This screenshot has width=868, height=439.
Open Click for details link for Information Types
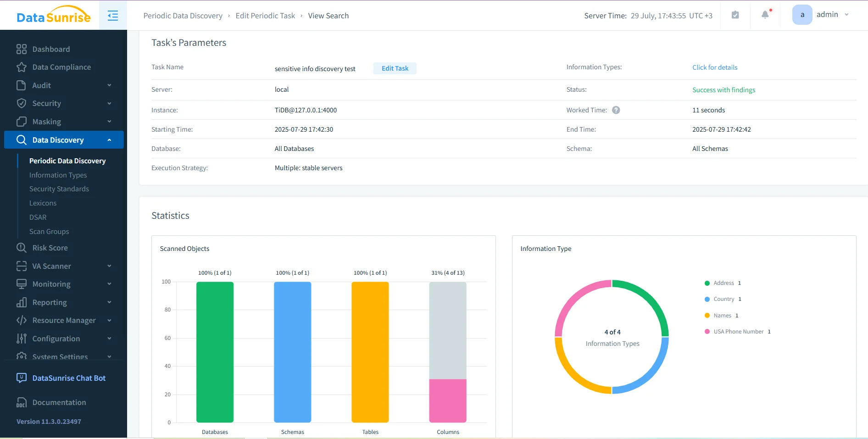pyautogui.click(x=715, y=67)
